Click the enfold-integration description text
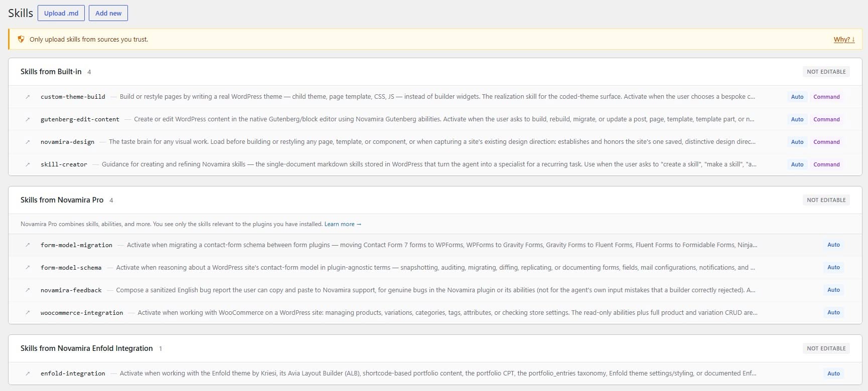Image resolution: width=868 pixels, height=391 pixels. pos(438,373)
